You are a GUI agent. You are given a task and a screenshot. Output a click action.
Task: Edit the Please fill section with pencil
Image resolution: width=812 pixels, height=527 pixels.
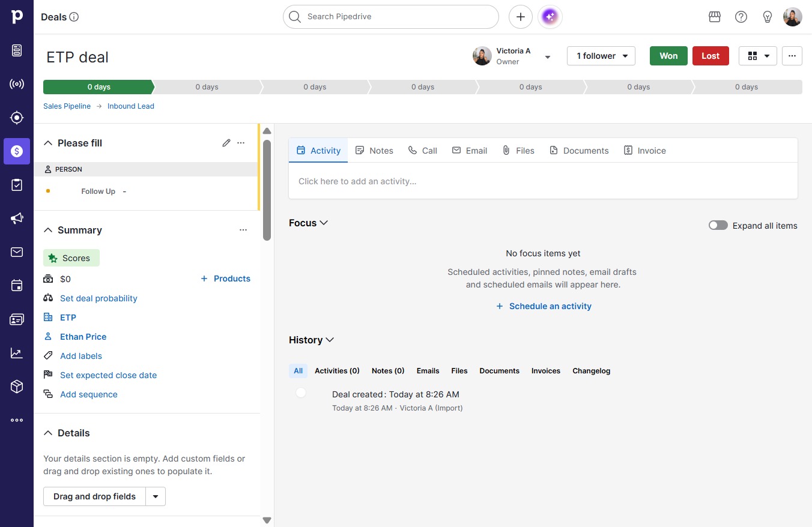[226, 143]
